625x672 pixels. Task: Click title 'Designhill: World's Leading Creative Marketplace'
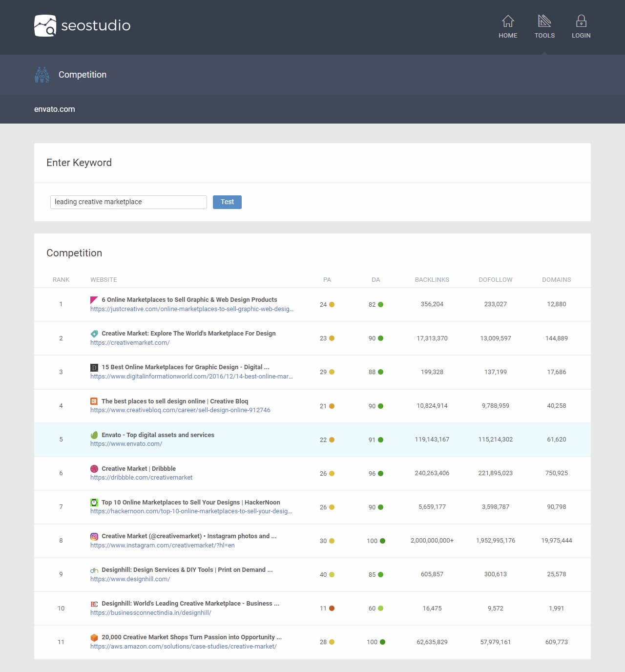(190, 604)
